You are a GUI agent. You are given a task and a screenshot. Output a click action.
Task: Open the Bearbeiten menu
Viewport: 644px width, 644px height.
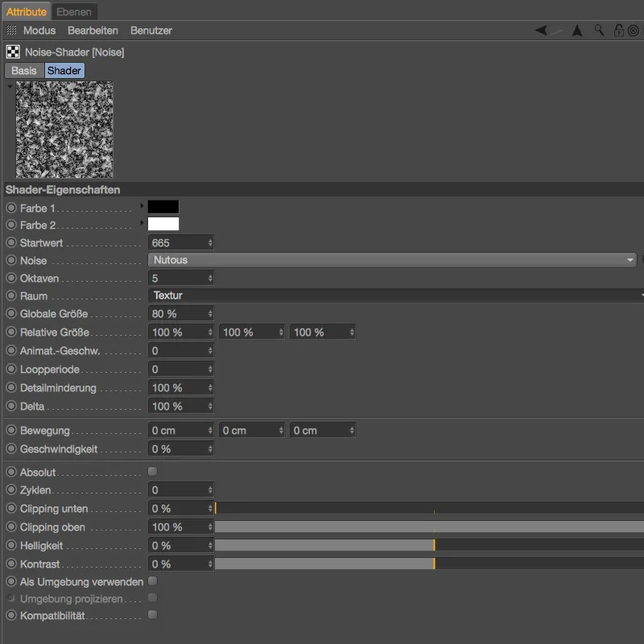pos(93,31)
